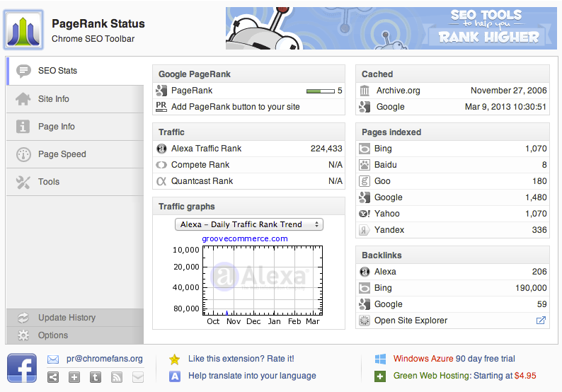Click the Yandex icon
Screen dimensions: 562x392
[365, 230]
